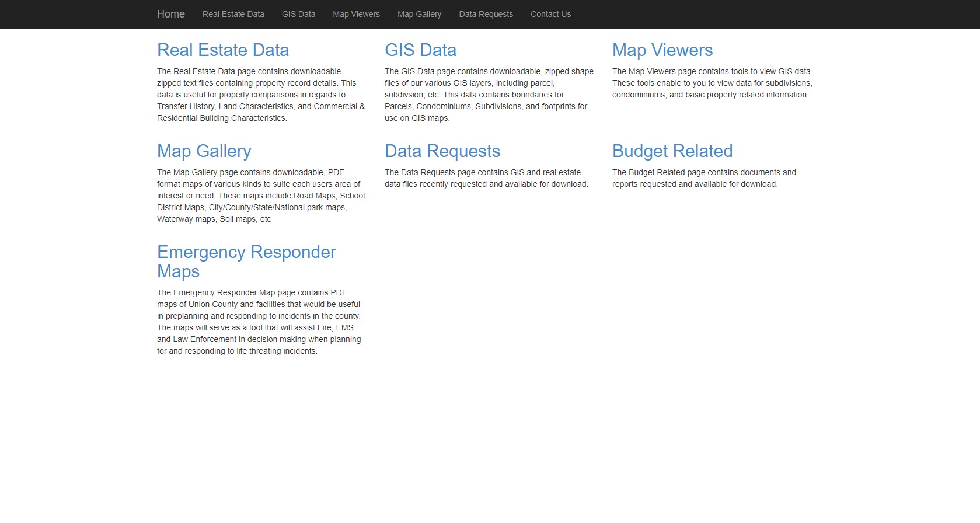Viewport: 980px width, 523px height.
Task: Click text "condominiums, and basic property related information."
Action: pos(710,95)
